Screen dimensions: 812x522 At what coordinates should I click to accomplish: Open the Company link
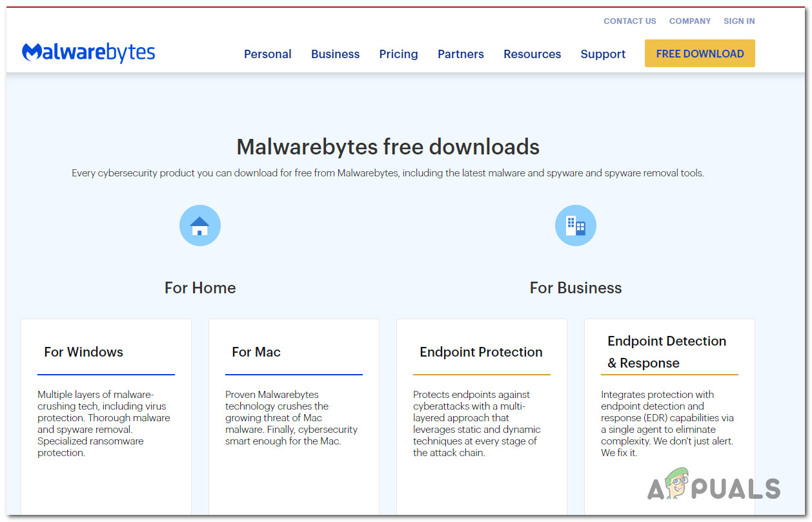[x=689, y=21]
